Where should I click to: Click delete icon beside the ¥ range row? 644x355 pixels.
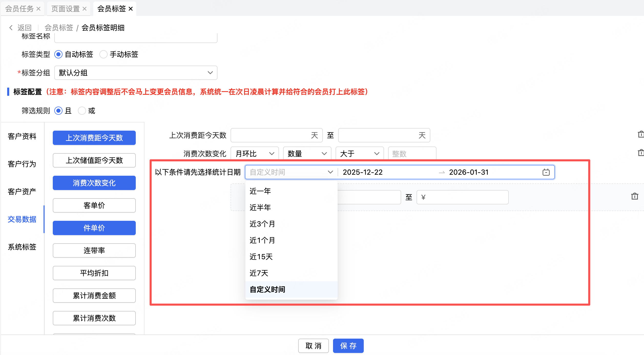tap(635, 196)
